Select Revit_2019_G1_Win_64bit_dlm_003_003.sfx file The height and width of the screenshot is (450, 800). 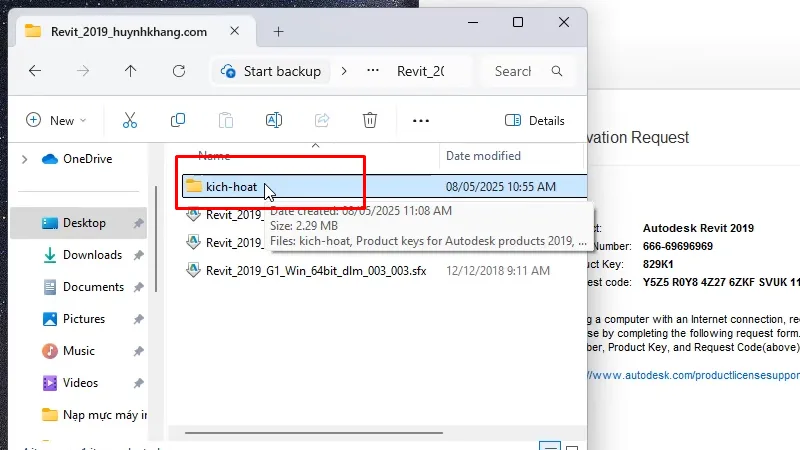[x=315, y=271]
